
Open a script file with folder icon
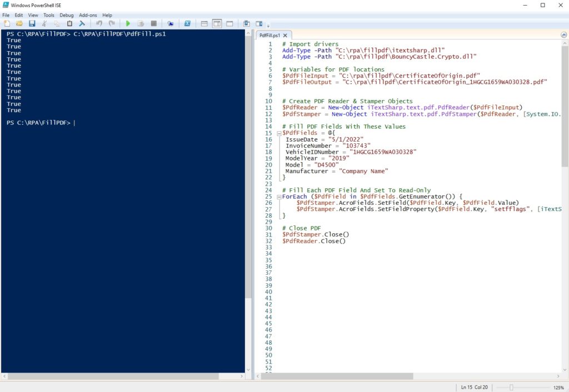pos(19,23)
